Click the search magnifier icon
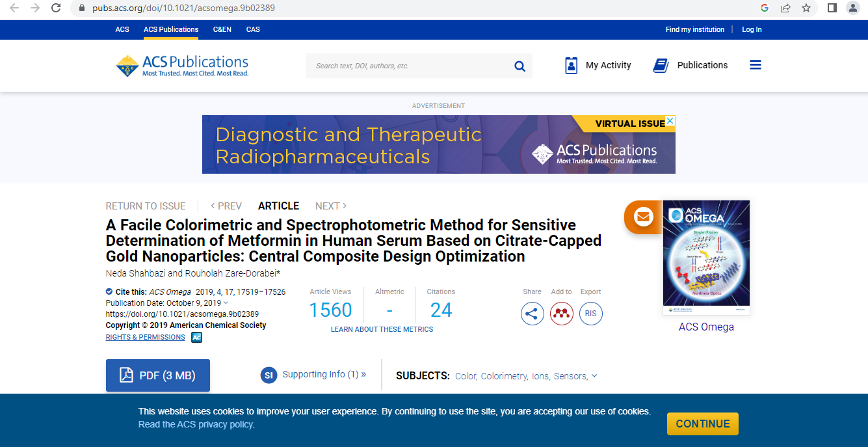Viewport: 868px width, 447px height. click(x=519, y=66)
